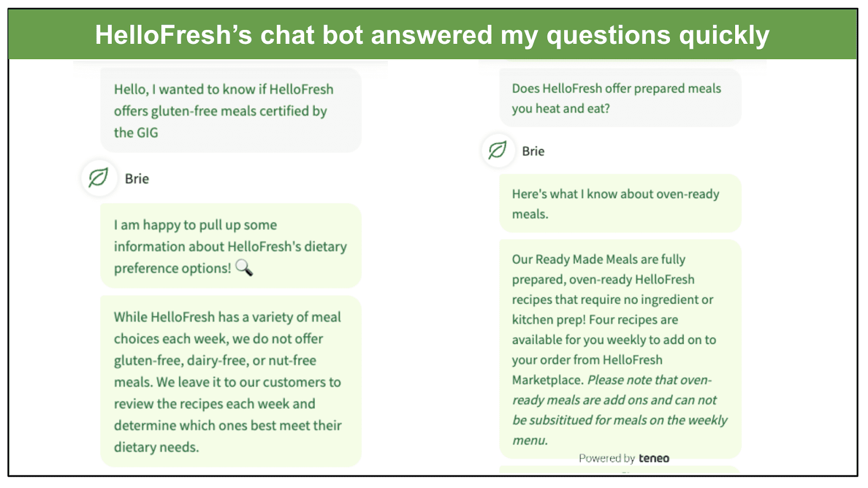Click Brie's leaf avatar in left chat
Viewport: 868px width, 488px height.
pos(99,178)
